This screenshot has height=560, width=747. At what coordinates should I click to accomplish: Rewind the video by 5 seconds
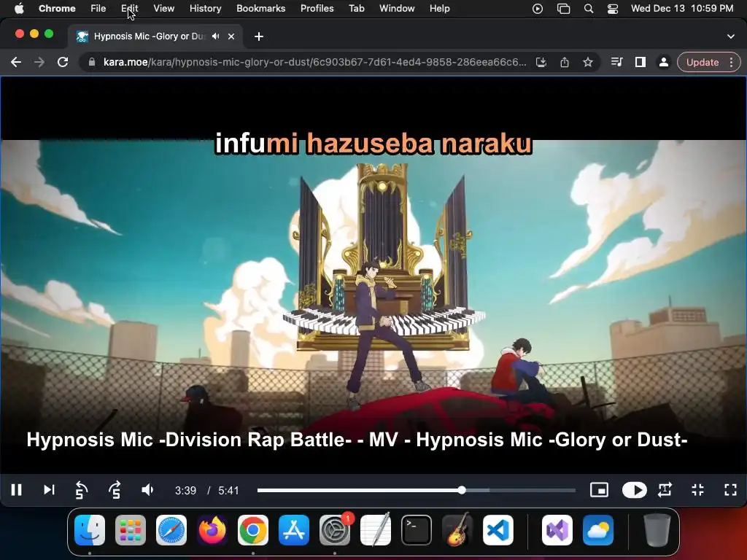[82, 490]
